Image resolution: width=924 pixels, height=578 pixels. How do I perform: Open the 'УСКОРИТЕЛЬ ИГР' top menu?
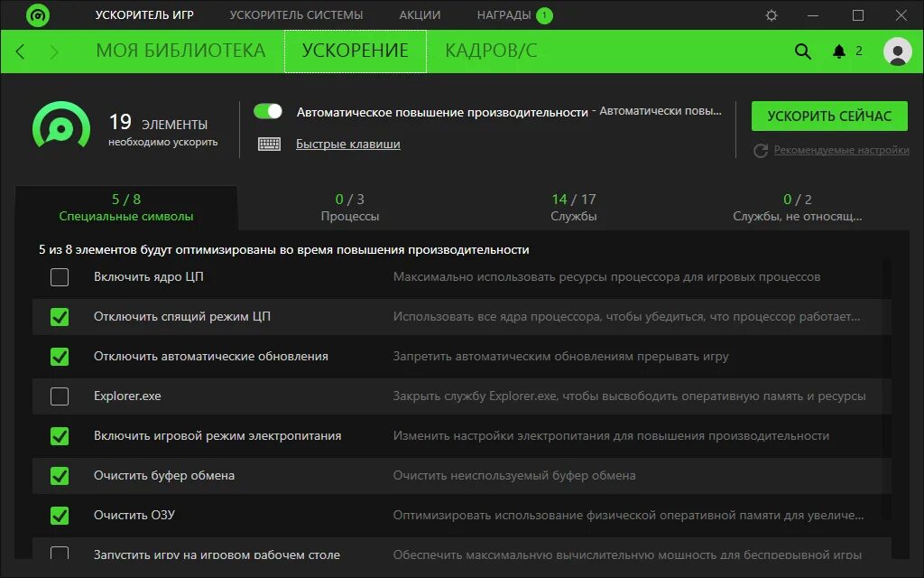[x=144, y=15]
